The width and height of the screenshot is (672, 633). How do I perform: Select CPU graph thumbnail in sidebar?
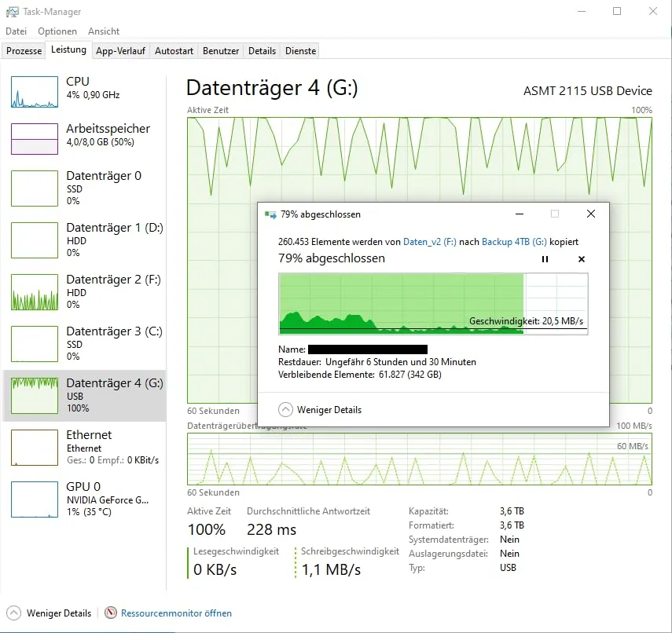(35, 92)
